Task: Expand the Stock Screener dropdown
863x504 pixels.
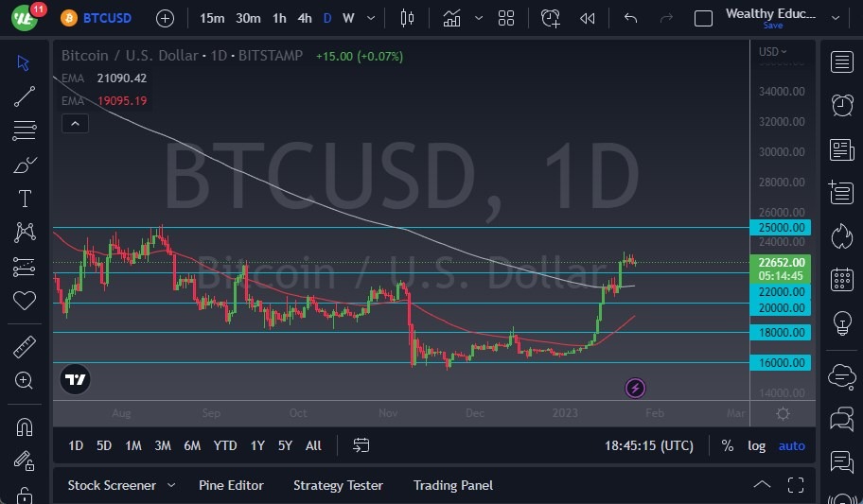Action: [171, 485]
